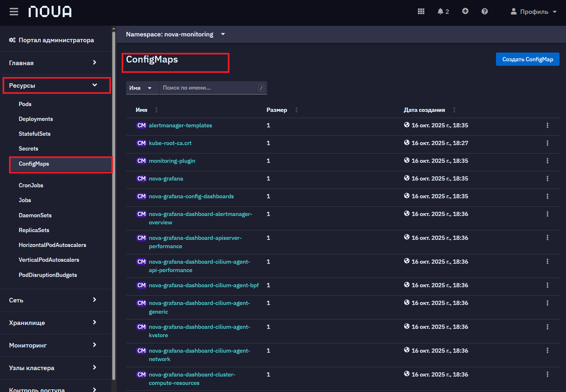Go to PodDisruptionBudgets in sidebar

[x=48, y=275]
